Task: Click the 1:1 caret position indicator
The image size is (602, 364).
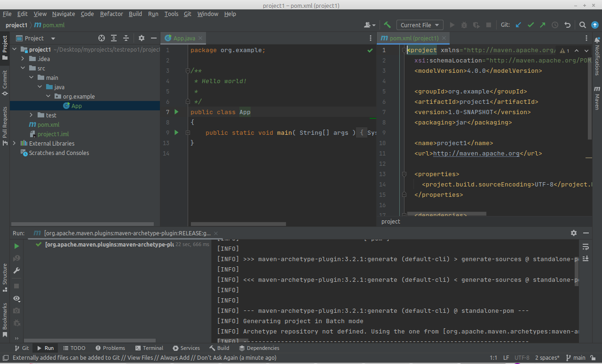Action: coord(493,357)
